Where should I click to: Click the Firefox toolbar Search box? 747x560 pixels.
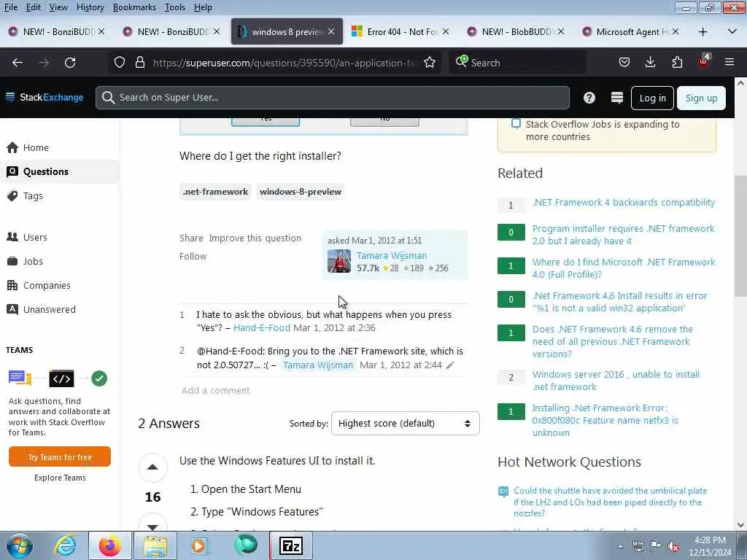(517, 63)
